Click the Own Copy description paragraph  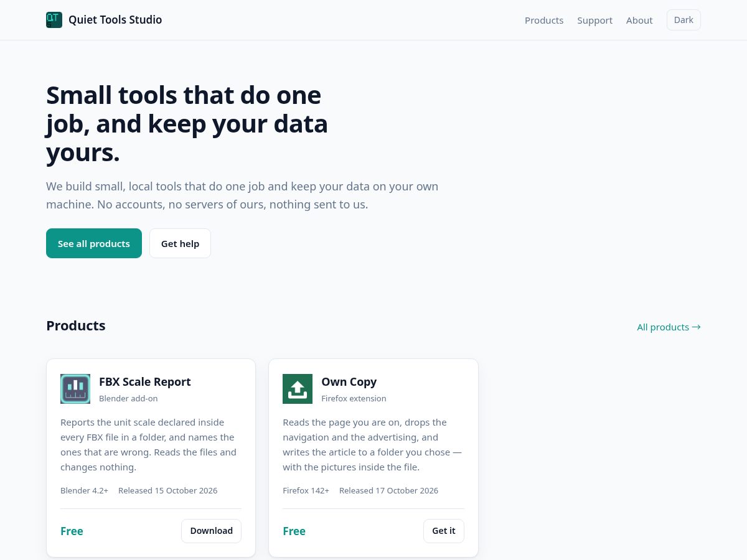372,444
